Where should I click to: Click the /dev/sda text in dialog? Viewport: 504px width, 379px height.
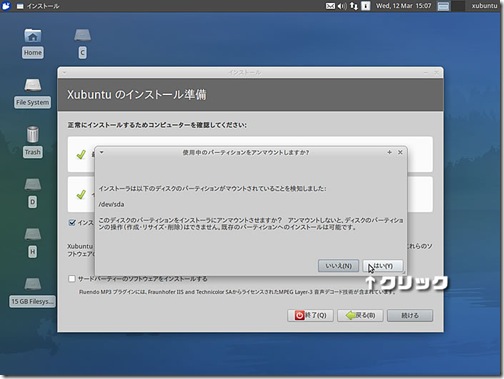click(111, 204)
